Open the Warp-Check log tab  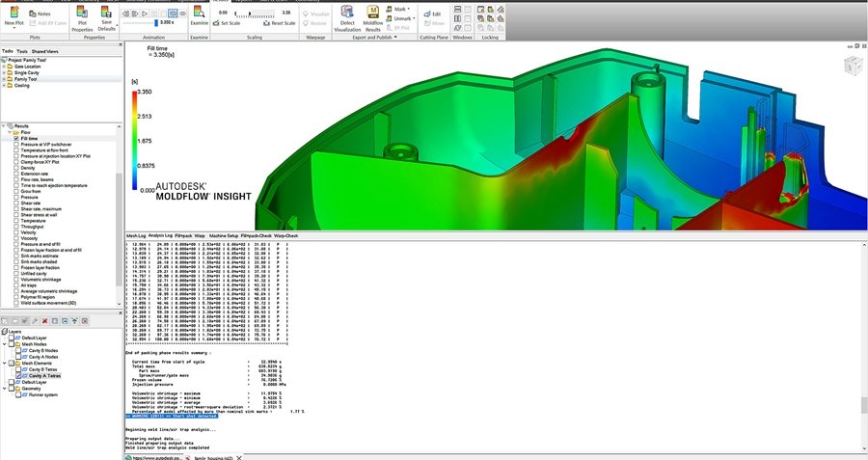pos(286,236)
